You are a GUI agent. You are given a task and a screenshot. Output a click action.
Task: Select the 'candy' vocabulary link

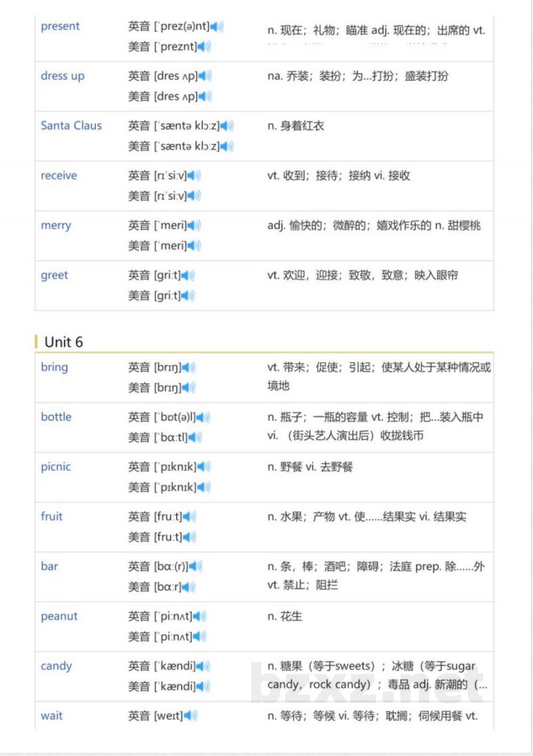click(x=56, y=666)
